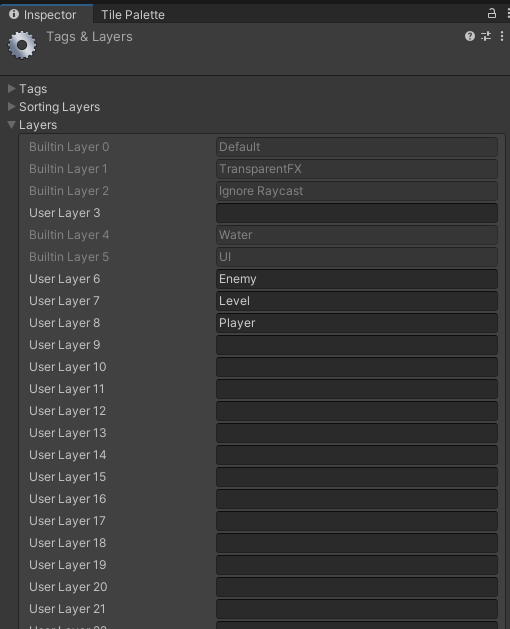Click the User Layer 17 name field
The height and width of the screenshot is (629, 510).
(x=357, y=521)
